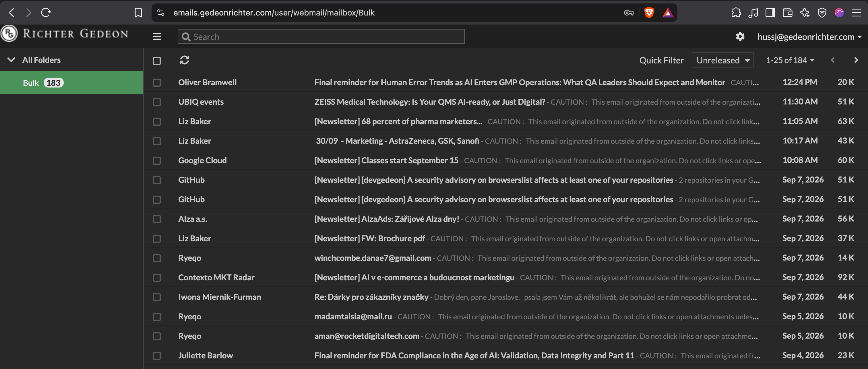The image size is (868, 369).
Task: Open the aman@rocketdigitaltech.com email
Action: [367, 336]
